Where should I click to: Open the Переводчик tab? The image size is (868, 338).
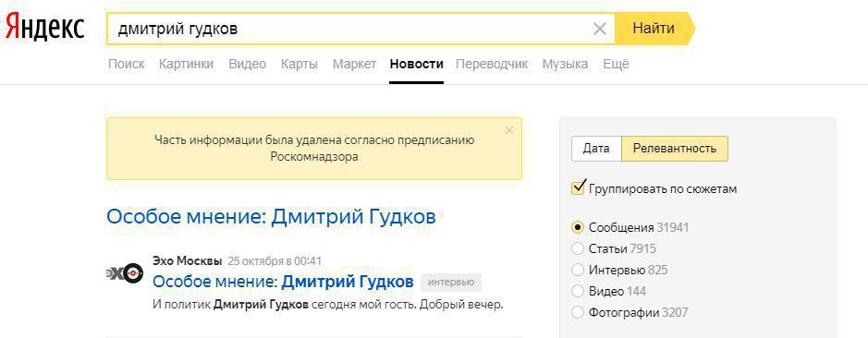[x=492, y=64]
